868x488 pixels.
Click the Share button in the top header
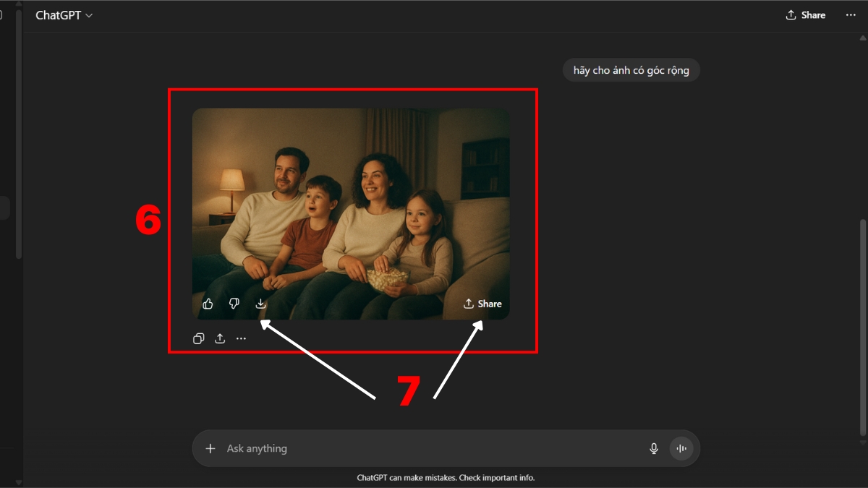coord(805,15)
